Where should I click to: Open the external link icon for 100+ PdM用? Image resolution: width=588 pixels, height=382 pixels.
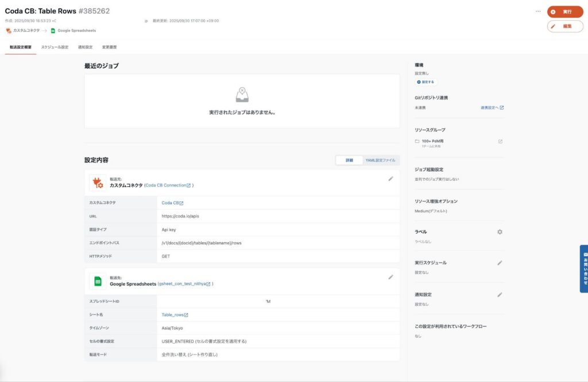[500, 142]
